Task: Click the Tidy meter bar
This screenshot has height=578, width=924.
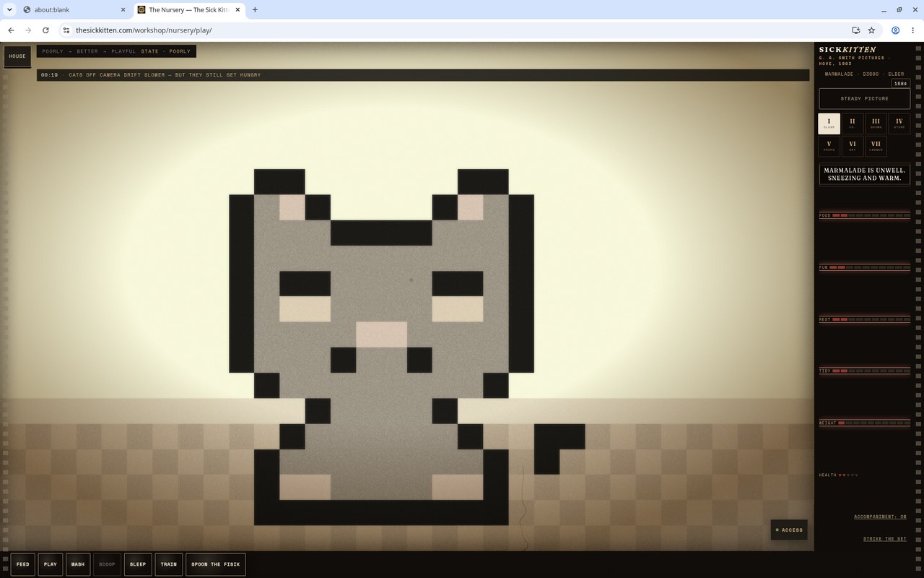Action: point(864,371)
